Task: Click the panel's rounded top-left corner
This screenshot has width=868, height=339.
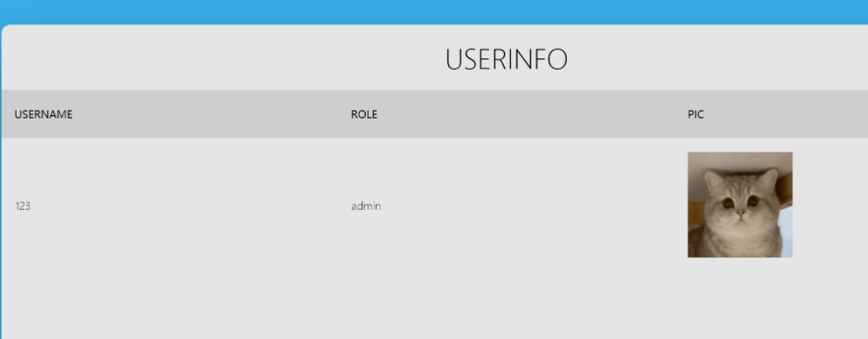Action: coord(5,28)
